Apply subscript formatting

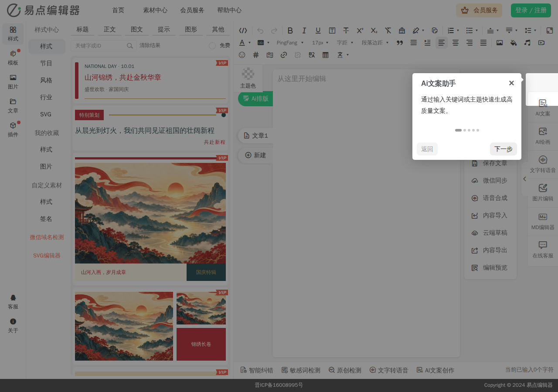(x=374, y=30)
